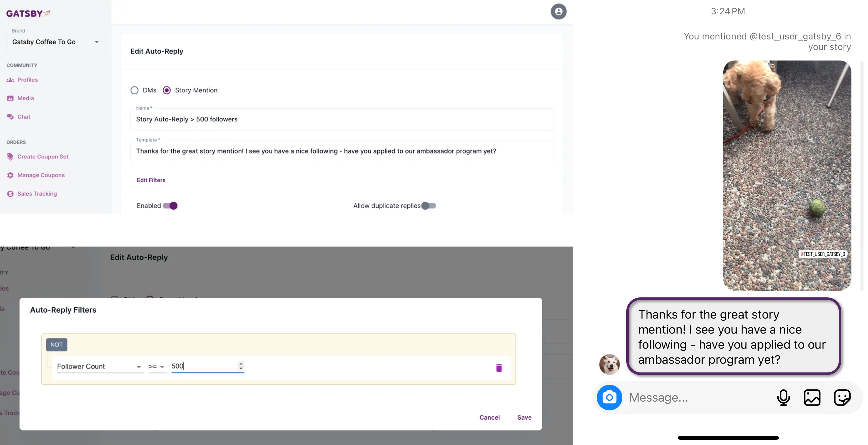Tap the microphone voice message icon
Screen dimensions: 868x445
pyautogui.click(x=783, y=397)
